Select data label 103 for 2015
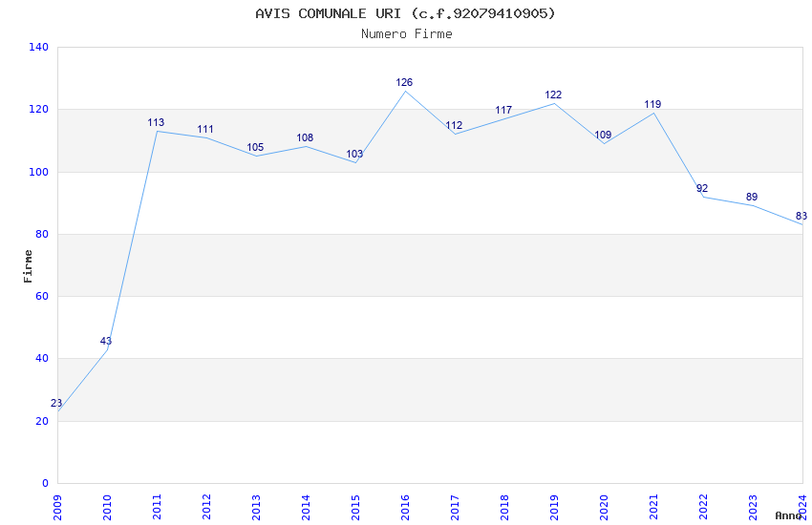The image size is (812, 525). (354, 154)
